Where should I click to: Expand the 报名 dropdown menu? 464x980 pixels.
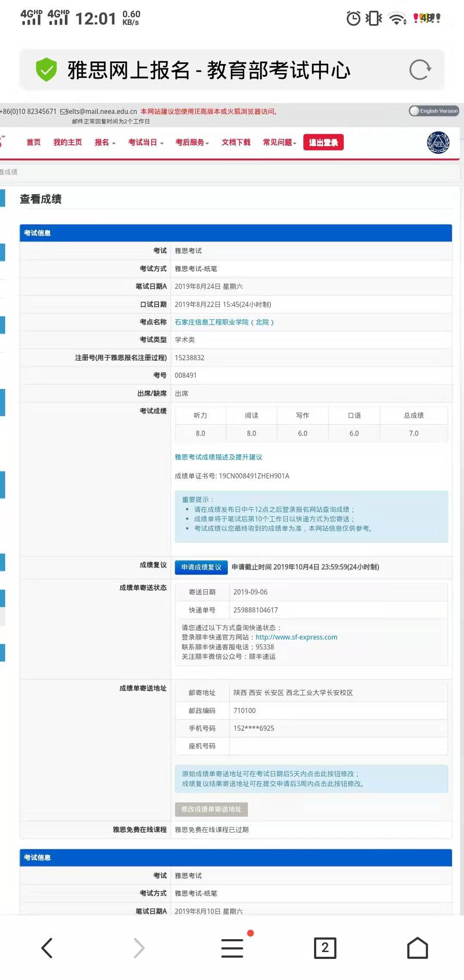[x=105, y=143]
